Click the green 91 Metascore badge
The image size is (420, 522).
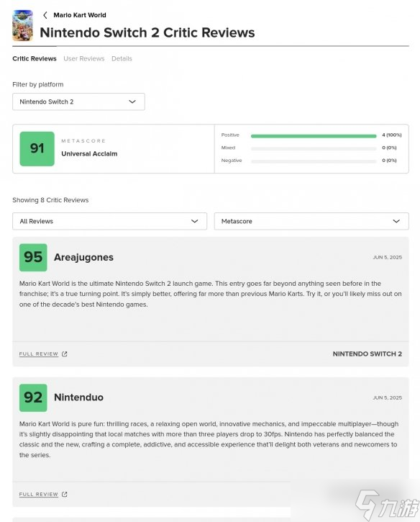coord(37,149)
